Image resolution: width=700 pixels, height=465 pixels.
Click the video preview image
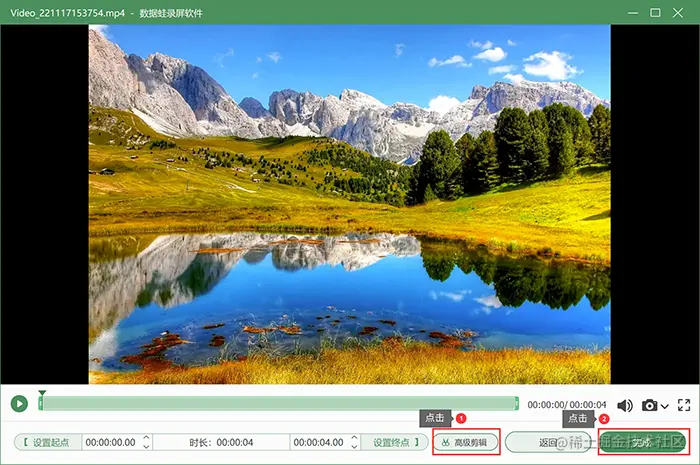pyautogui.click(x=350, y=204)
